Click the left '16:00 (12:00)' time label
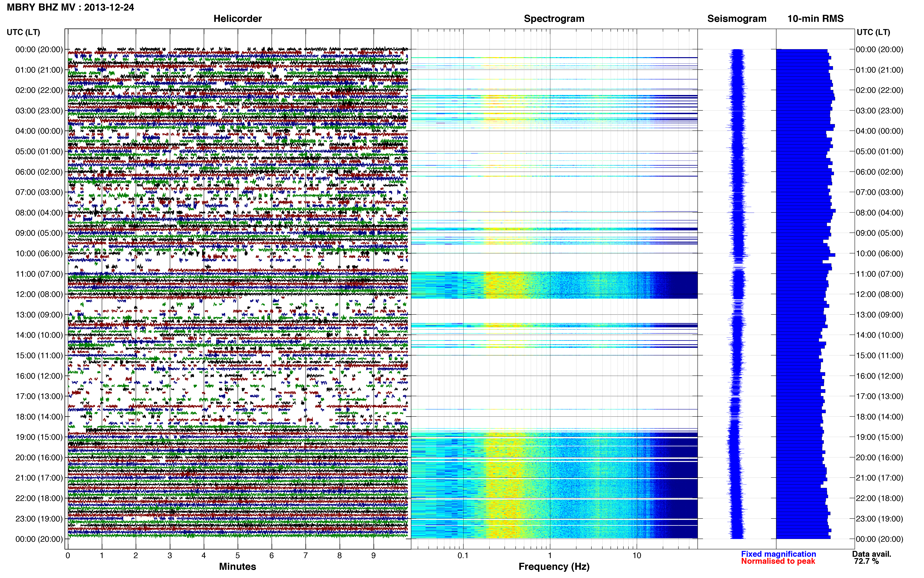 coord(39,376)
